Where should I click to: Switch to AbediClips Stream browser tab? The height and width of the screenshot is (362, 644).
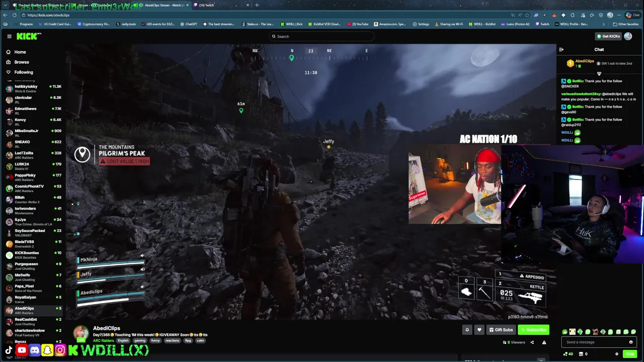point(161,5)
